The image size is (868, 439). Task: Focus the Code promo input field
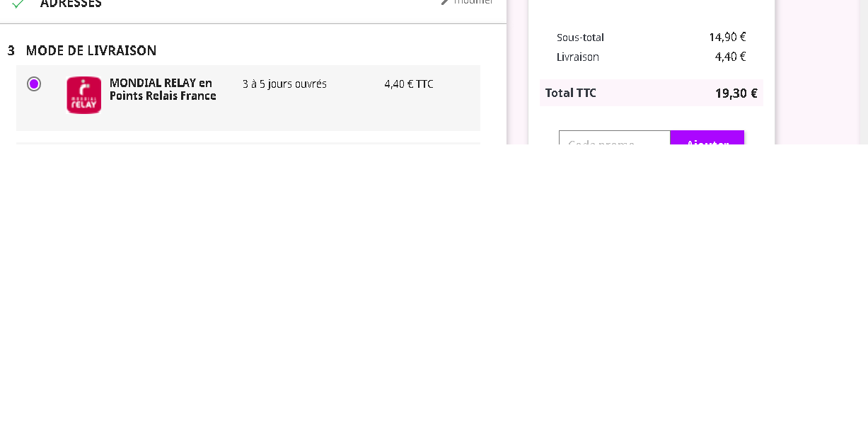click(614, 139)
